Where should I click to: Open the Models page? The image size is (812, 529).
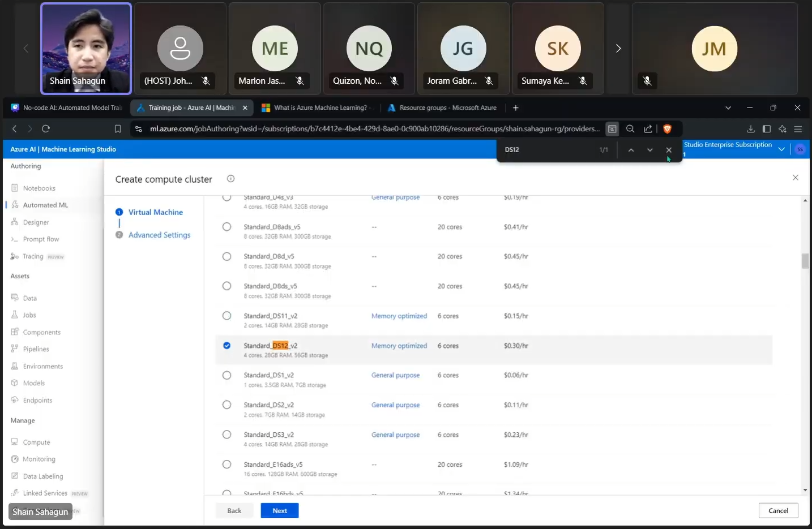coord(33,383)
